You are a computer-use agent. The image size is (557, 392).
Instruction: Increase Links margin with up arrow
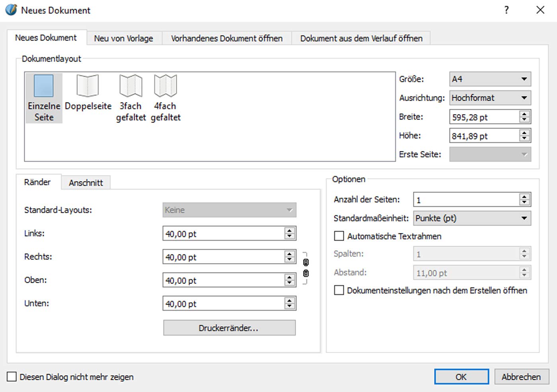(x=290, y=231)
